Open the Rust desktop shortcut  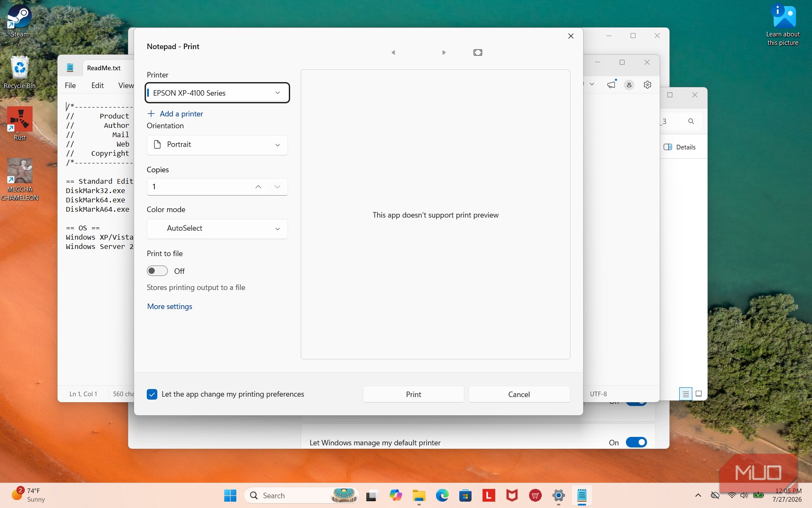pos(20,124)
